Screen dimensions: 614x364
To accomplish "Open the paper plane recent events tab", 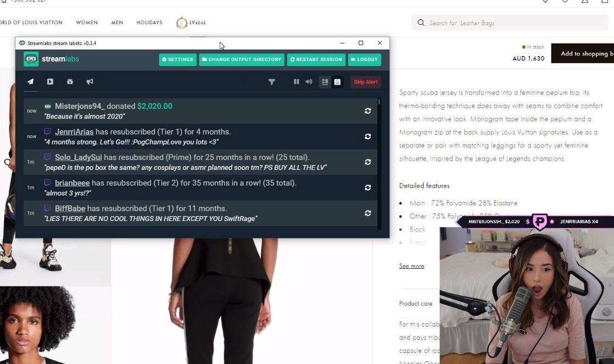I will point(30,82).
